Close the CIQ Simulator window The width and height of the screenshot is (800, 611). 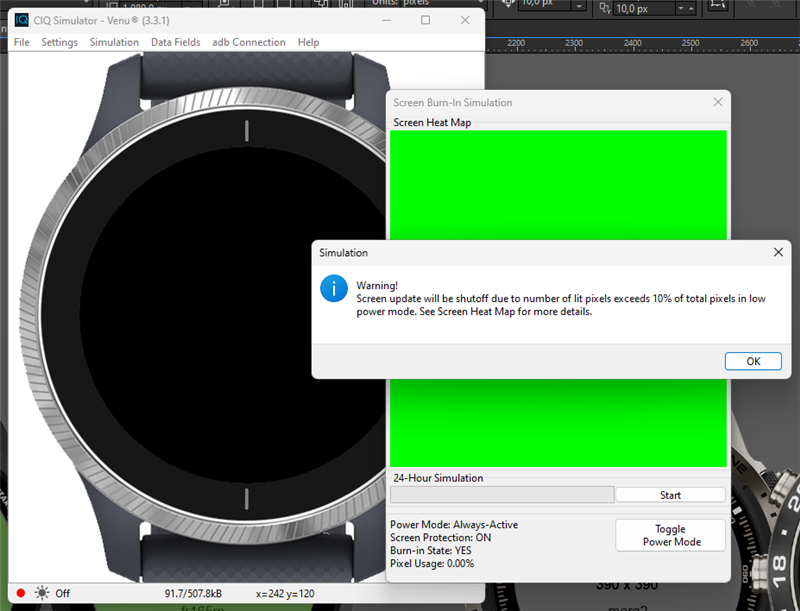pyautogui.click(x=465, y=20)
